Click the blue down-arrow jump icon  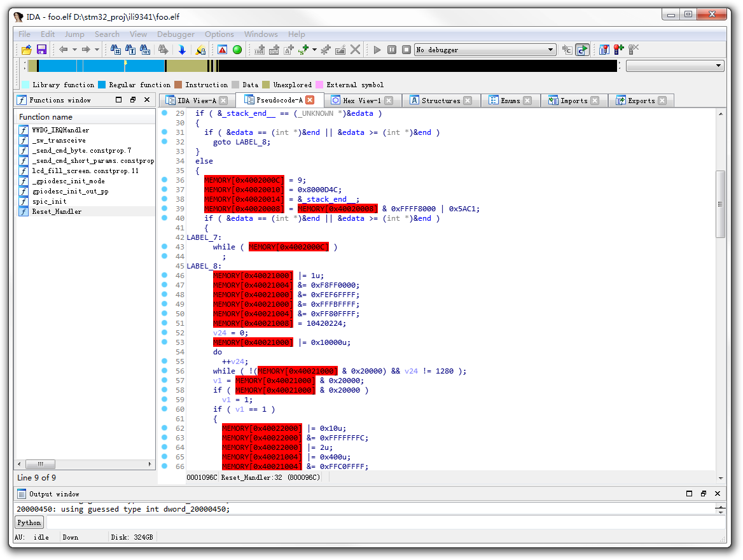[x=182, y=50]
